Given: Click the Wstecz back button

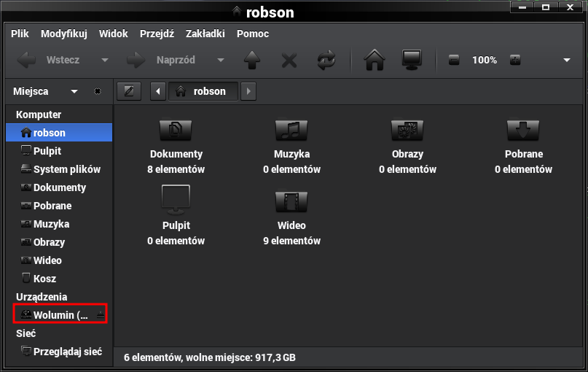Looking at the screenshot, I should [x=49, y=60].
